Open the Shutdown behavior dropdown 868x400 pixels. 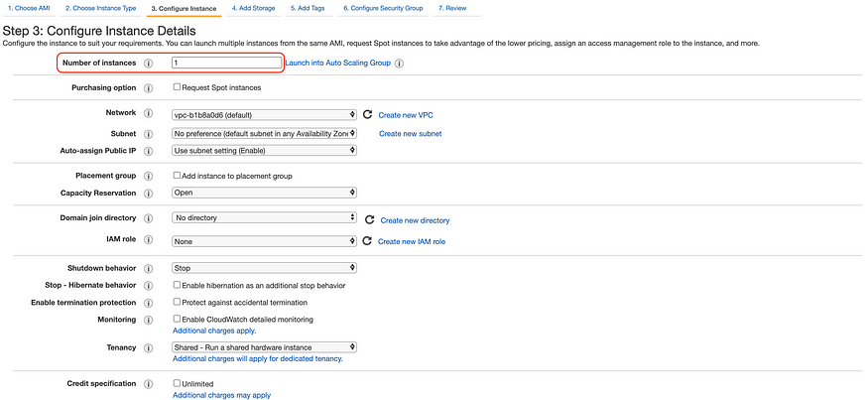click(264, 268)
